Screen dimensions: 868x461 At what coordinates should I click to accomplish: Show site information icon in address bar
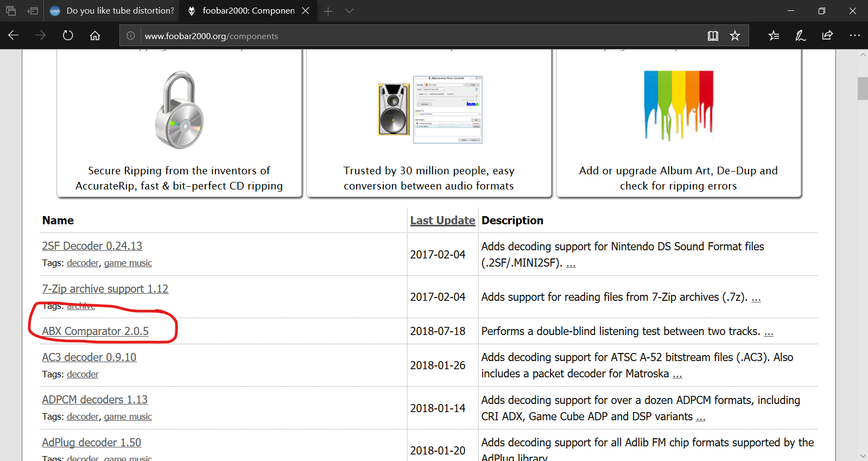(131, 36)
